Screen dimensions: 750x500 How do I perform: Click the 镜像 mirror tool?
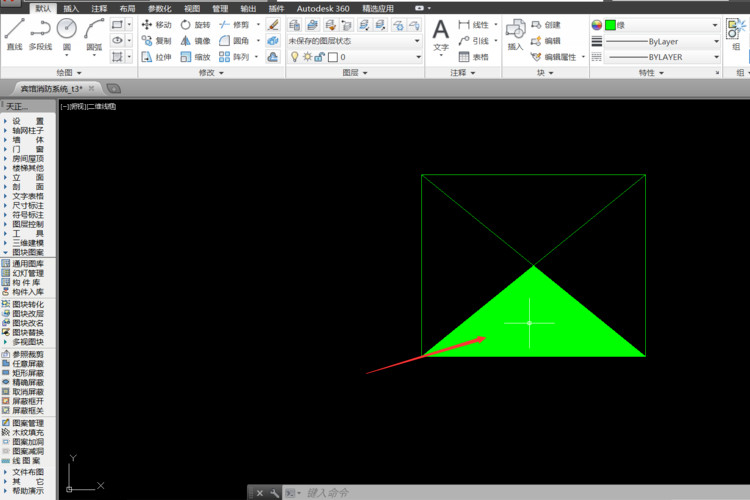pos(196,41)
